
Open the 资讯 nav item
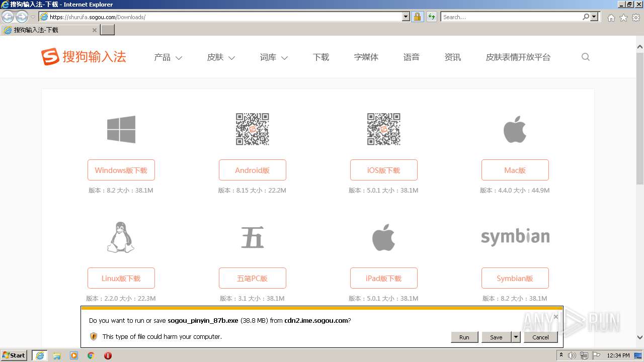[453, 57]
